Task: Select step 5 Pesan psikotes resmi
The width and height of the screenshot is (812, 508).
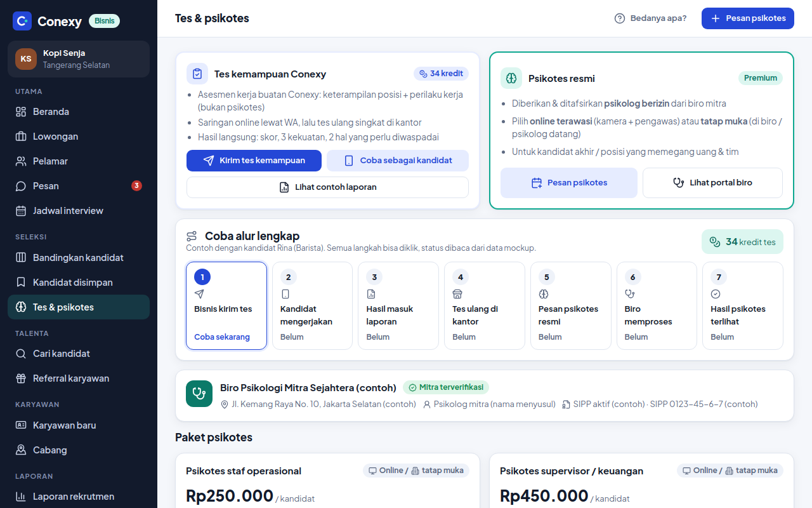Action: pyautogui.click(x=571, y=305)
